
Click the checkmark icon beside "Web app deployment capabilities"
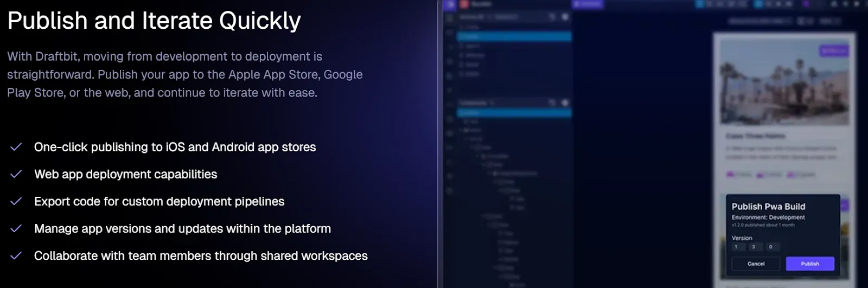[x=16, y=174]
